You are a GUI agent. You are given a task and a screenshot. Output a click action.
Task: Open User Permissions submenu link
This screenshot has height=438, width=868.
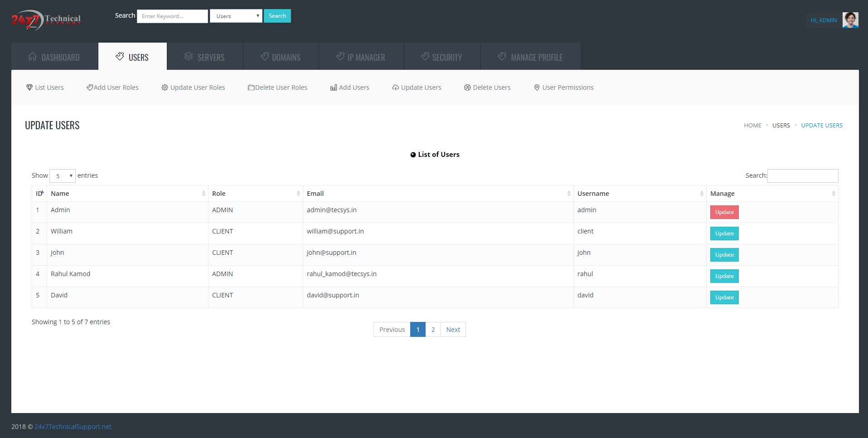564,88
